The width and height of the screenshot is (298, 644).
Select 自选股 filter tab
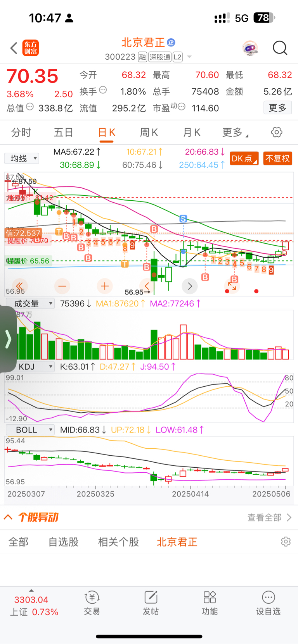pos(64,542)
